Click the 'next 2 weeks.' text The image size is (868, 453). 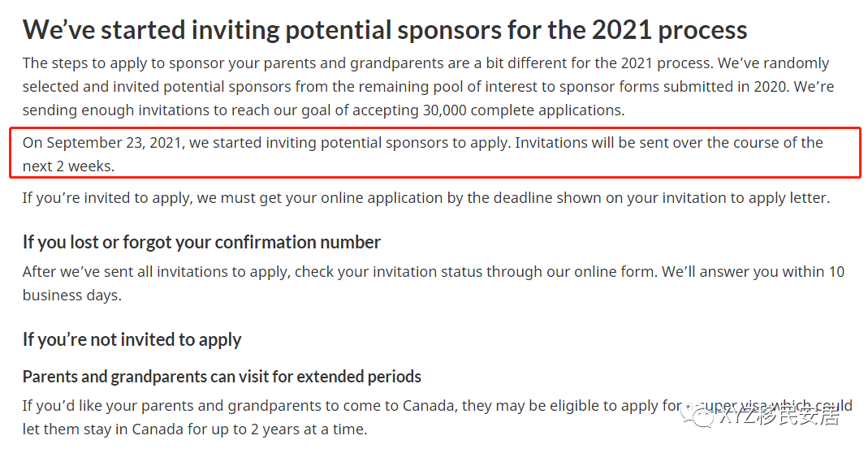pyautogui.click(x=68, y=166)
